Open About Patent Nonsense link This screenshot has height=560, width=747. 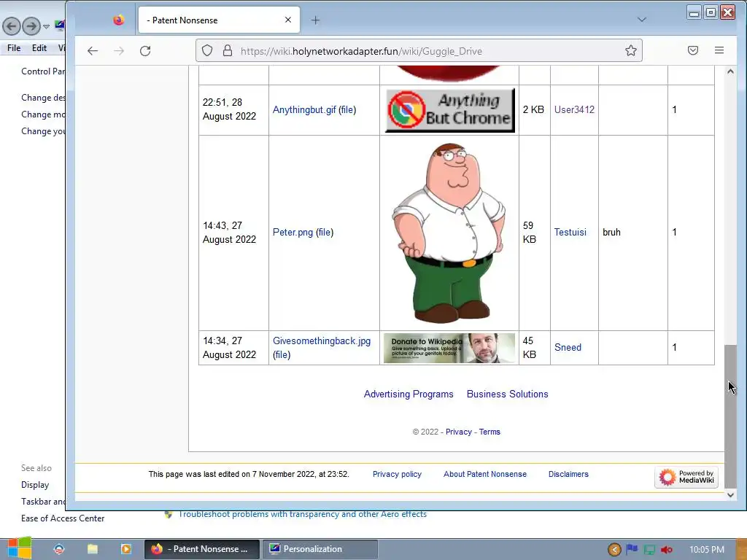coord(485,474)
